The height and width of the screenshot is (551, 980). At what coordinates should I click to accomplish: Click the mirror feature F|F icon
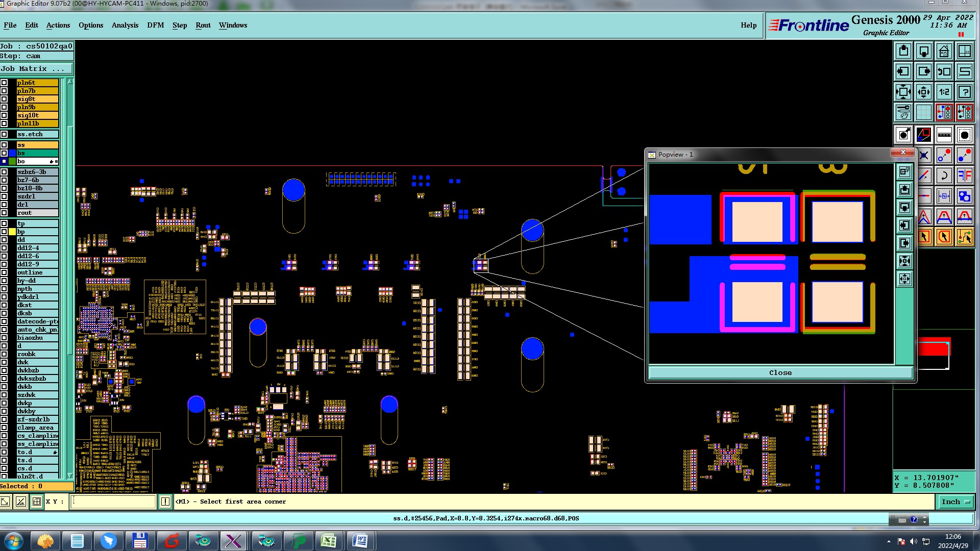(964, 176)
